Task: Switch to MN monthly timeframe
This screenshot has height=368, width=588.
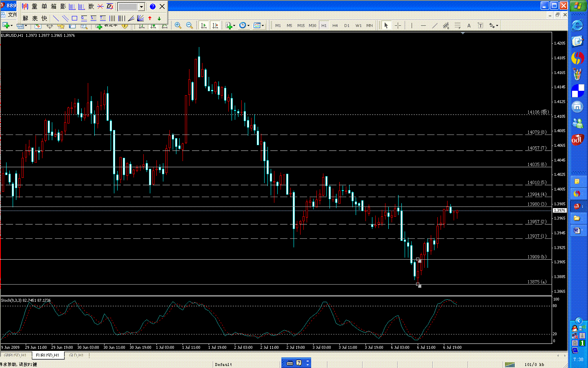Action: (x=370, y=25)
